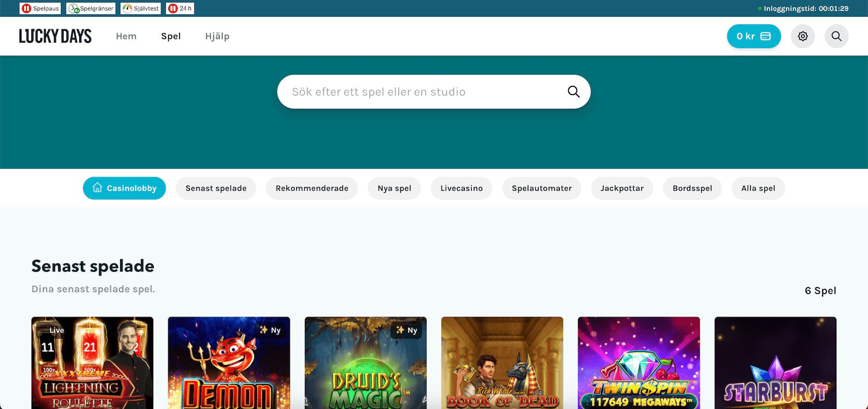Viewport: 868px width, 409px height.
Task: Click the 24 h pause button
Action: [x=180, y=8]
